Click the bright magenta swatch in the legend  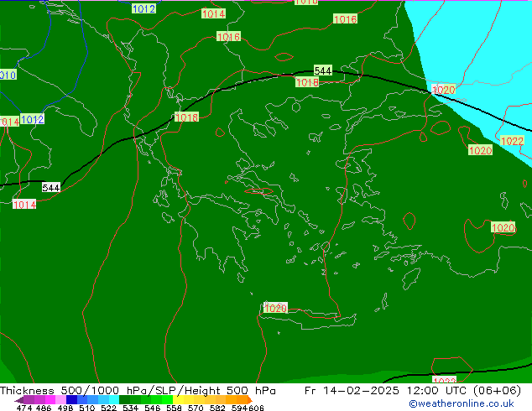pos(50,399)
